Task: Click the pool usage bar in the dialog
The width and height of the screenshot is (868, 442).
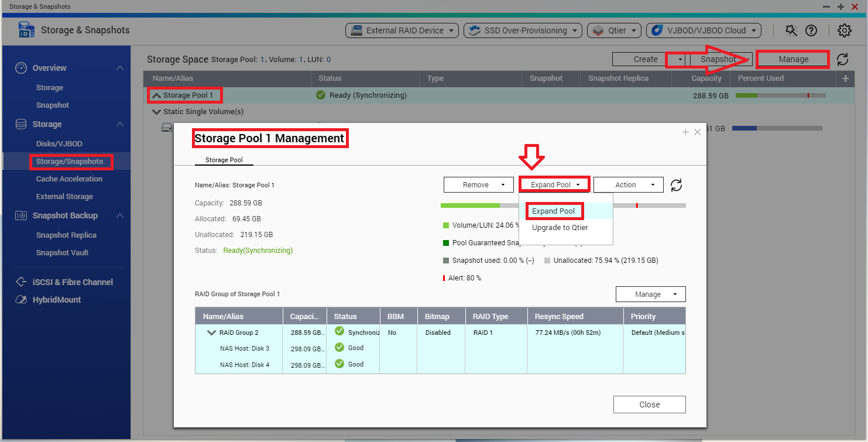Action: [563, 205]
